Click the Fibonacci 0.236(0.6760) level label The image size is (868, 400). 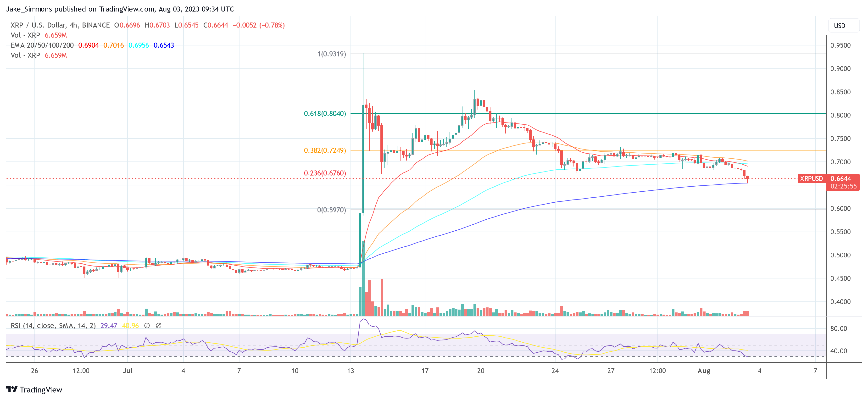point(325,173)
